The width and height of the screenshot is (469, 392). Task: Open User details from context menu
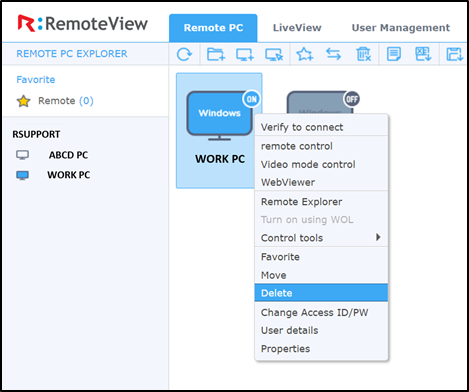coord(321,330)
